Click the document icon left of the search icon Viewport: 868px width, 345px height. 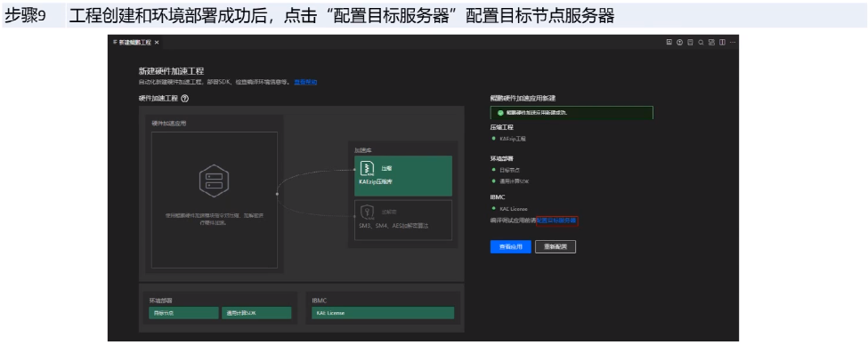click(x=690, y=42)
